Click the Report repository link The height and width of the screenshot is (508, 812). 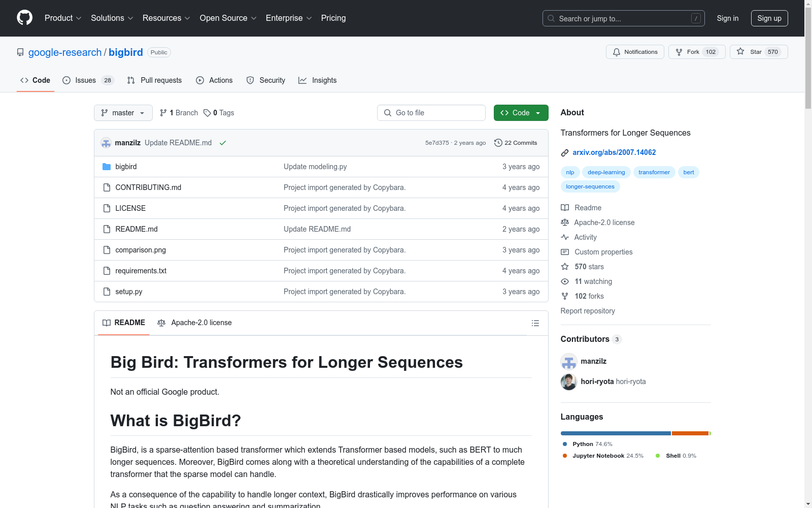coord(588,311)
